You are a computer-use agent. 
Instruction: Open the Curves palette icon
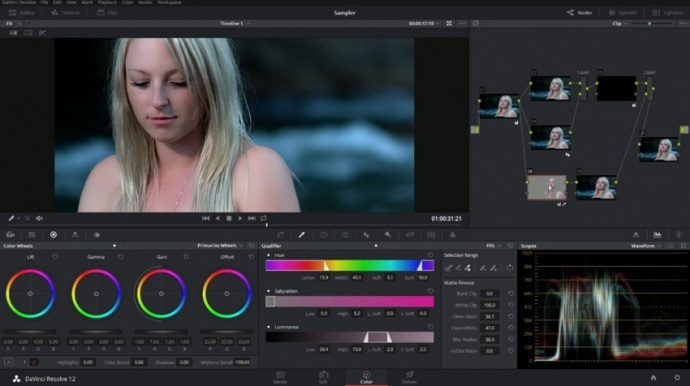point(280,235)
